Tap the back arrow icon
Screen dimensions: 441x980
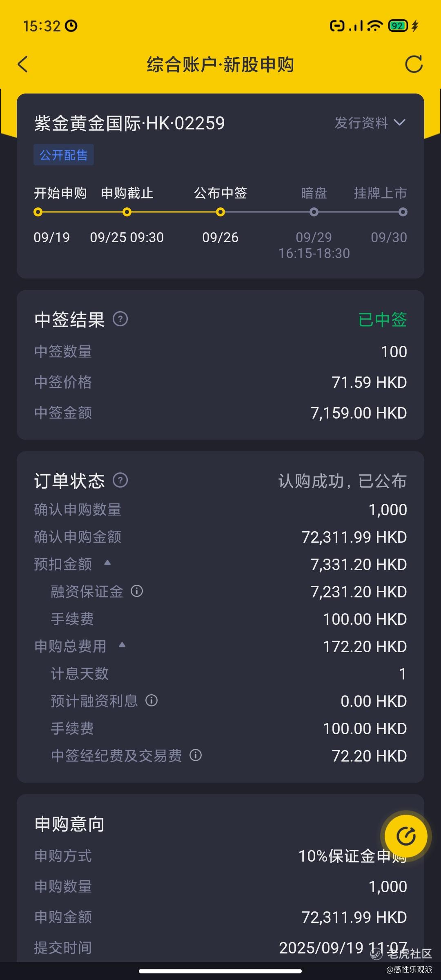click(x=23, y=65)
